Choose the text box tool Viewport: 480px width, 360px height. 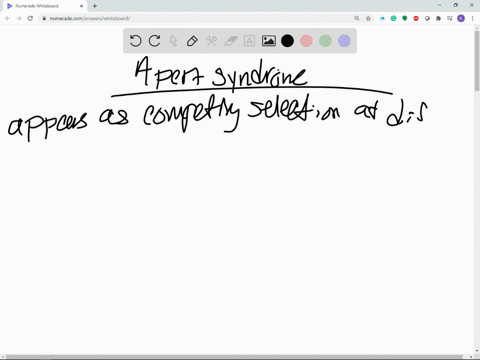tap(249, 41)
